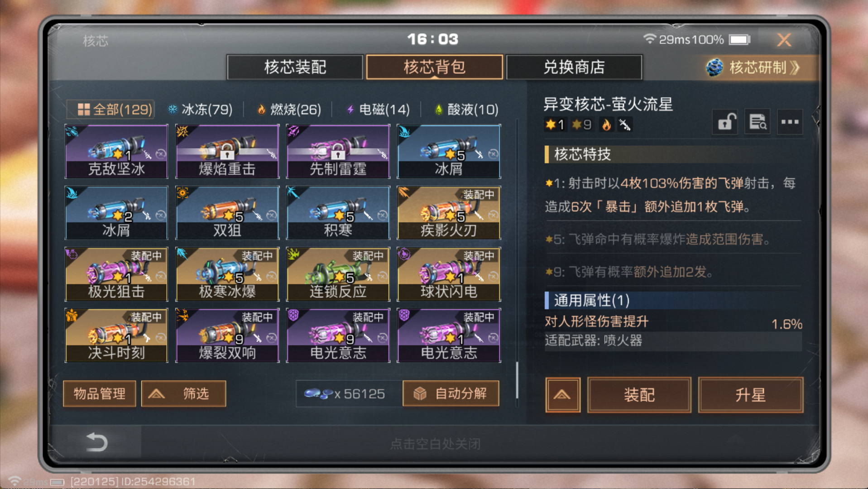Click the 自动分解 auto-dismantle button
The image size is (868, 489).
point(451,394)
